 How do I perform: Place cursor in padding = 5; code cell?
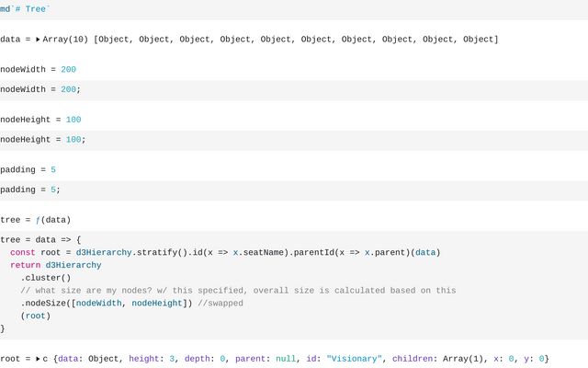pyautogui.click(x=29, y=190)
